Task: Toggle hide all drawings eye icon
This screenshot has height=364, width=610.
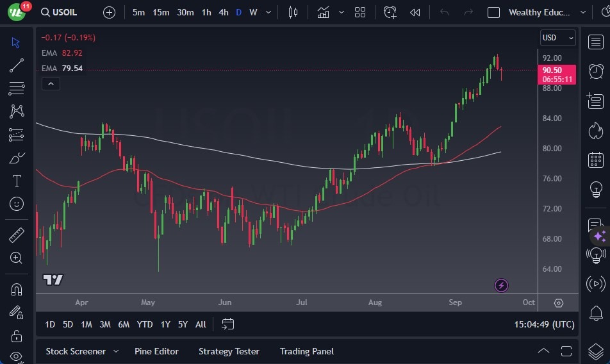Action: pyautogui.click(x=17, y=357)
